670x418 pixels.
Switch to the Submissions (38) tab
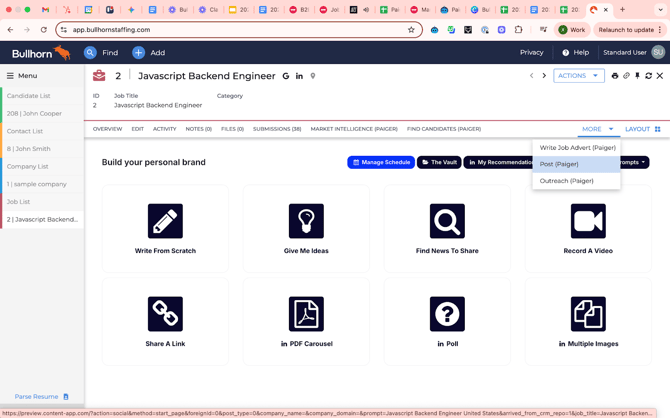(x=277, y=129)
